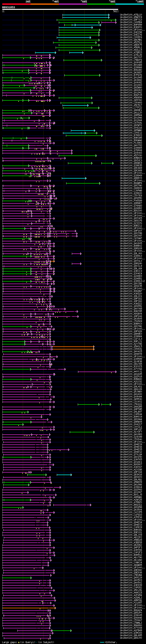Select the UniRef100_Q39864 label

131,336
